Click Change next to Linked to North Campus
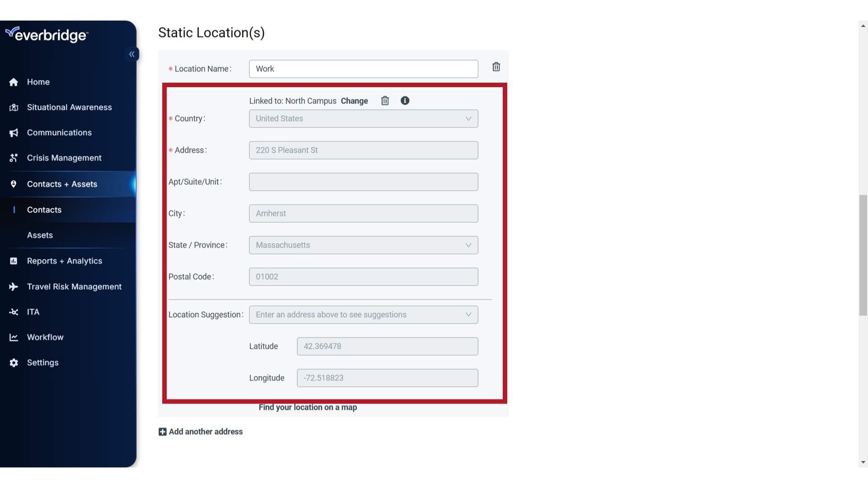 point(354,101)
